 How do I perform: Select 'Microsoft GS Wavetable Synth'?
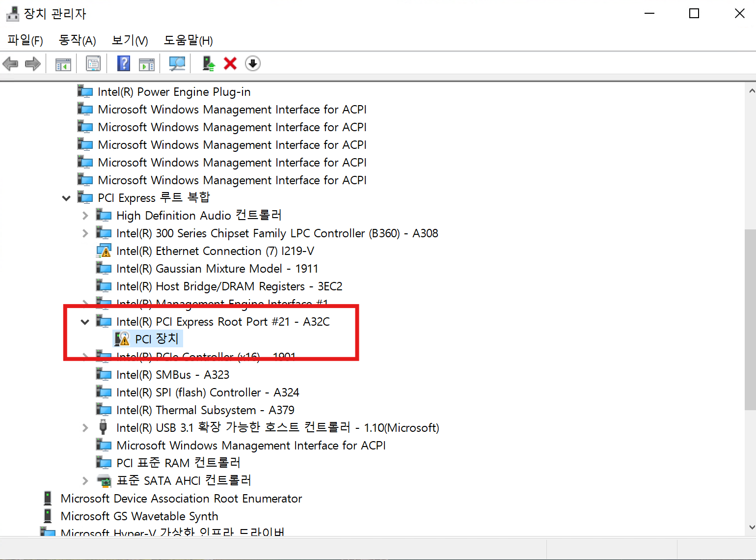139,516
